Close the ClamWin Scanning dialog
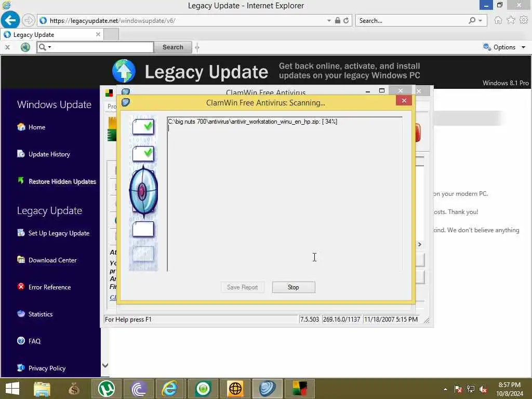 (x=404, y=100)
